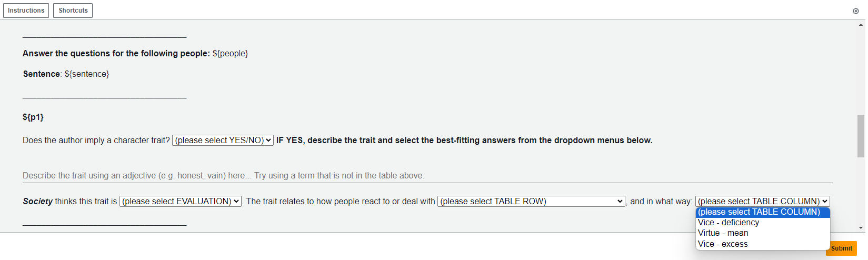Open the settings gear icon
The width and height of the screenshot is (868, 260).
[855, 11]
